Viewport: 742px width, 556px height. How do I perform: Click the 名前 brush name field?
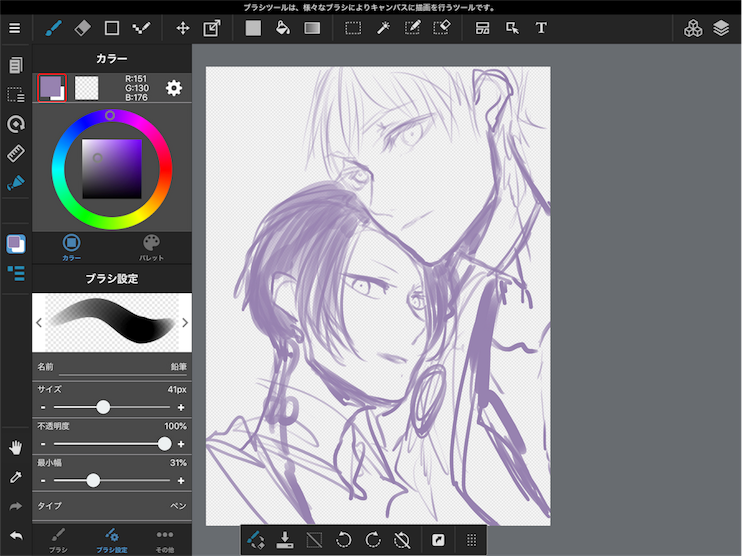point(112,367)
